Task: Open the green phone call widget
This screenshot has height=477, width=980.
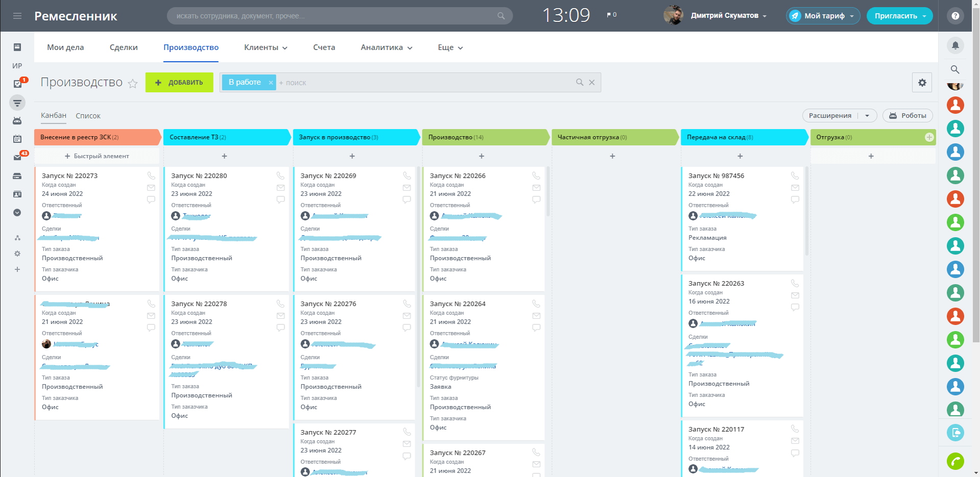Action: (955, 461)
